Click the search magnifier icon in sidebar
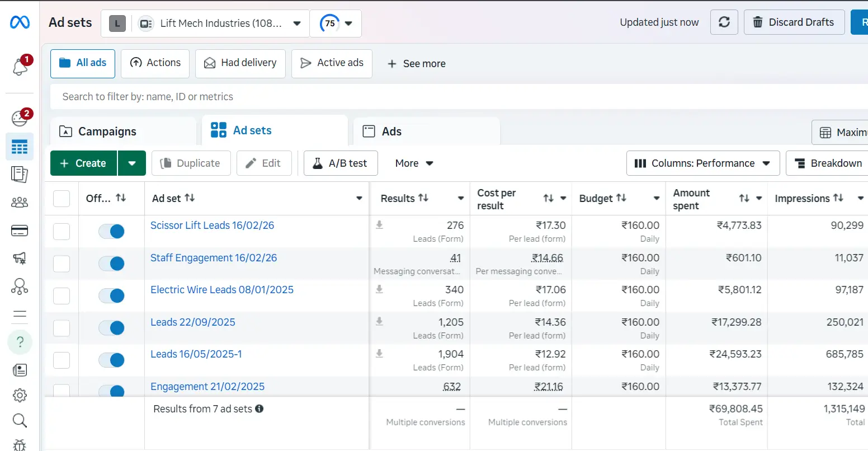Screen dimensions: 868x451 point(20,421)
